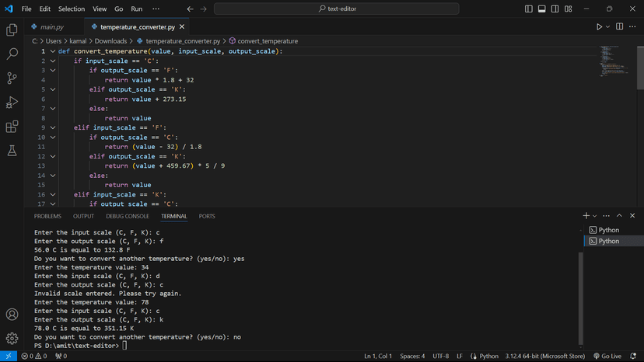
Task: Start Go Live server
Action: click(607, 357)
